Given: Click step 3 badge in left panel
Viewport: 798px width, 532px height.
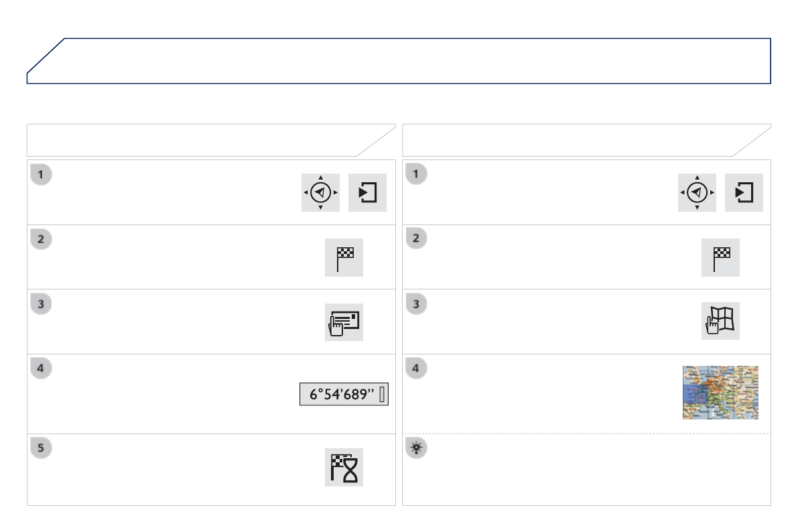Looking at the screenshot, I should pos(41,304).
